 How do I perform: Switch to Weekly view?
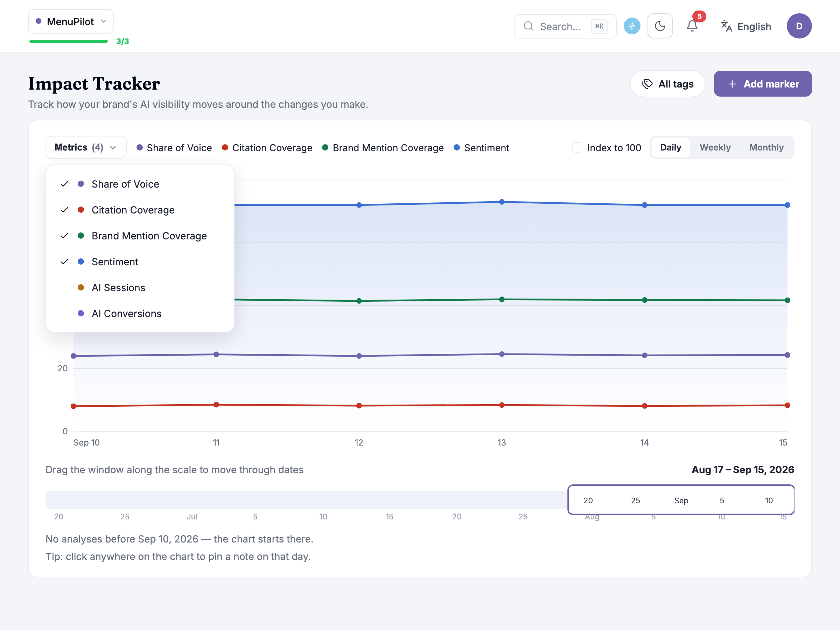(x=715, y=147)
